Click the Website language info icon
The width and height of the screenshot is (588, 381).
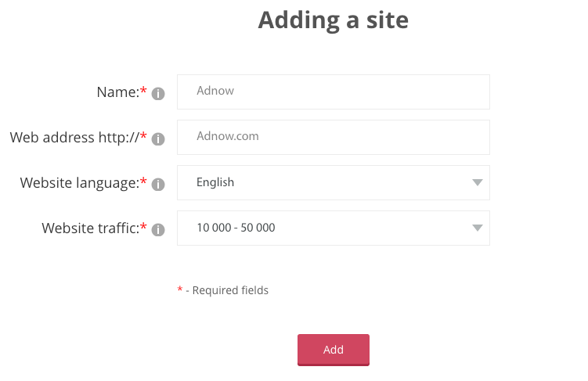pos(158,185)
